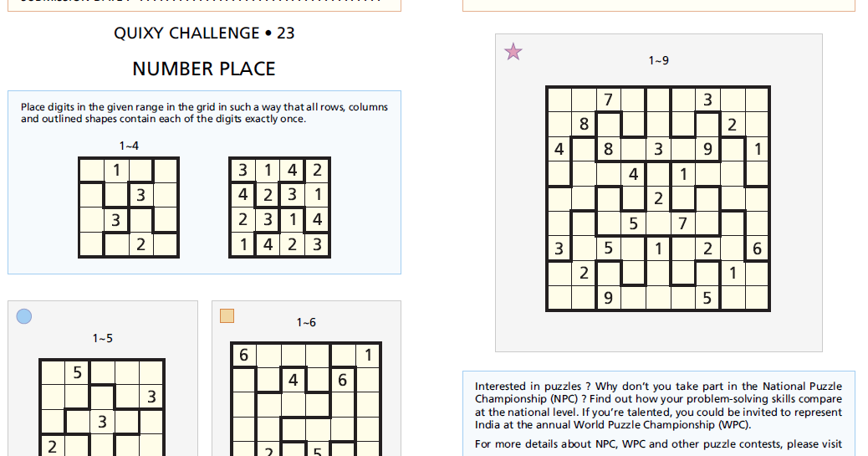Click the 'For more details about NPC' text
This screenshot has height=456, width=868.
point(658,443)
